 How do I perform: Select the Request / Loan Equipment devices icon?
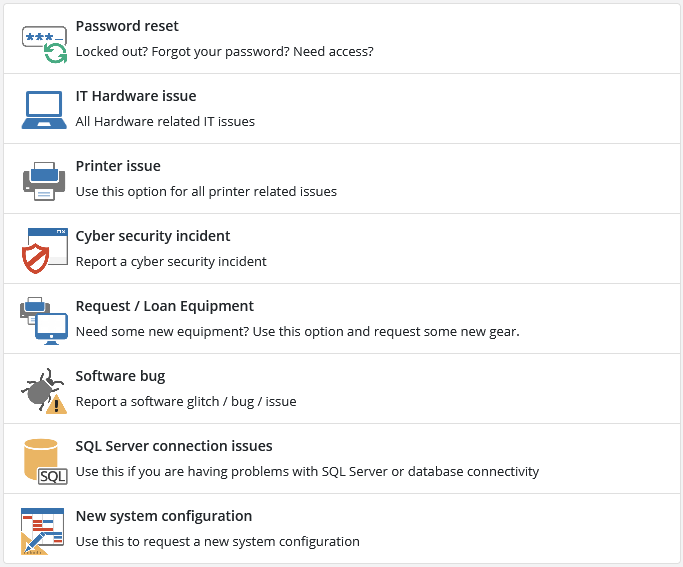point(44,320)
